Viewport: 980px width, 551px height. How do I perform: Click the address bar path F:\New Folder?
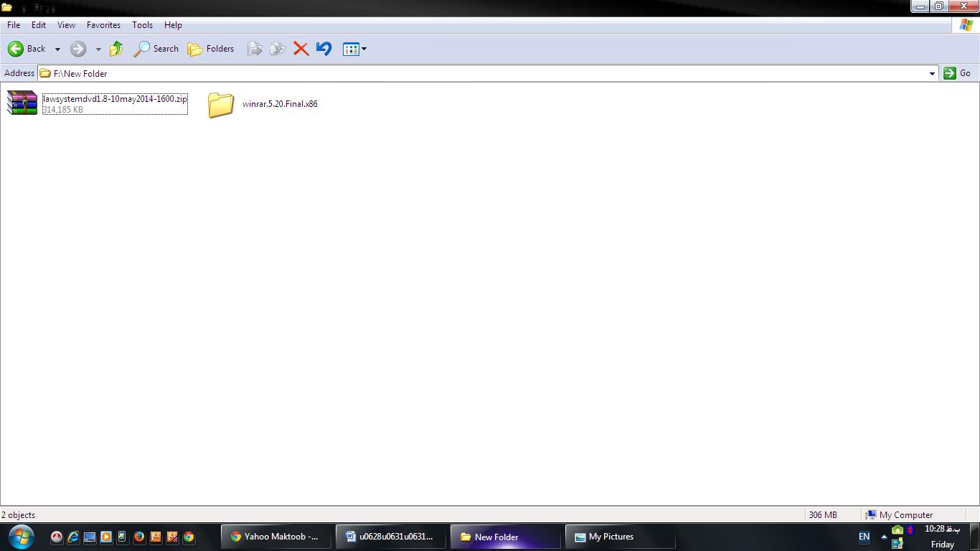click(80, 73)
